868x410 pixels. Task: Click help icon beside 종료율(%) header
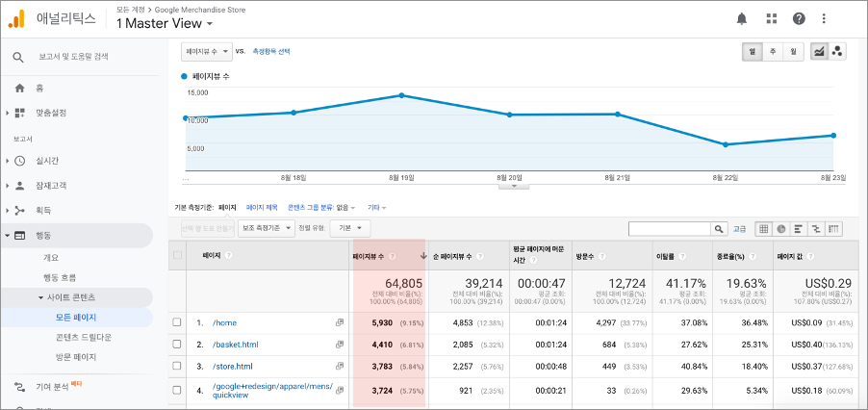[x=753, y=256]
